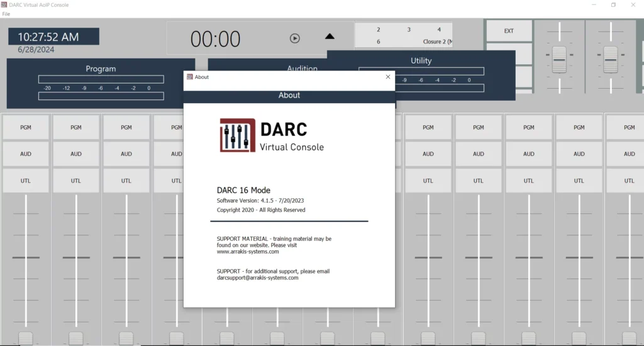The height and width of the screenshot is (346, 644).
Task: Toggle PGM on channel 1
Action: [25, 127]
